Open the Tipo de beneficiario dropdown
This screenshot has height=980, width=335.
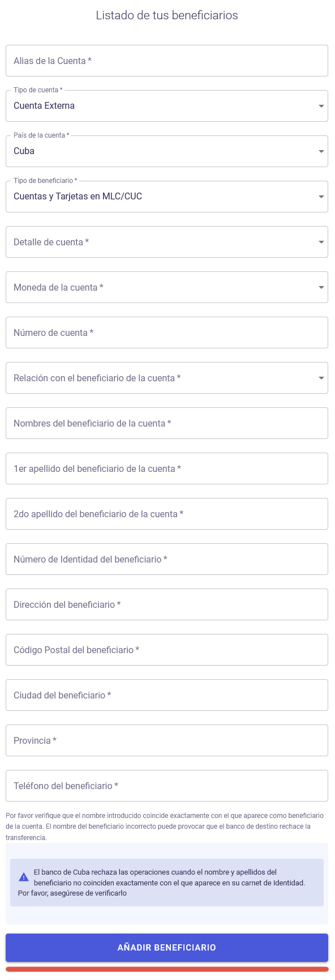167,197
